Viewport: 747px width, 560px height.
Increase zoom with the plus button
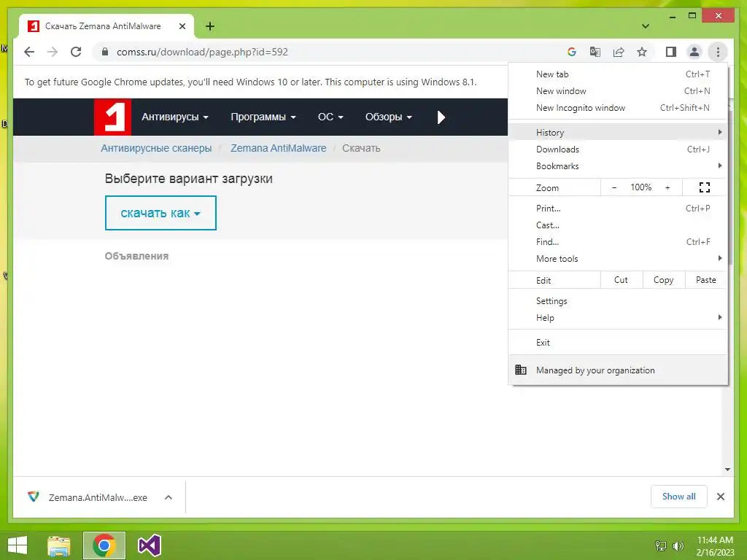click(667, 187)
